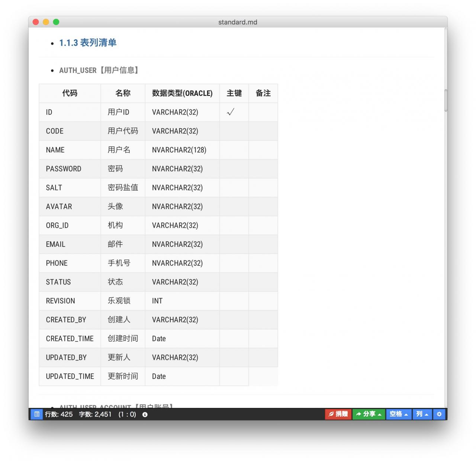Expand the green 分享 share menu

pyautogui.click(x=369, y=414)
